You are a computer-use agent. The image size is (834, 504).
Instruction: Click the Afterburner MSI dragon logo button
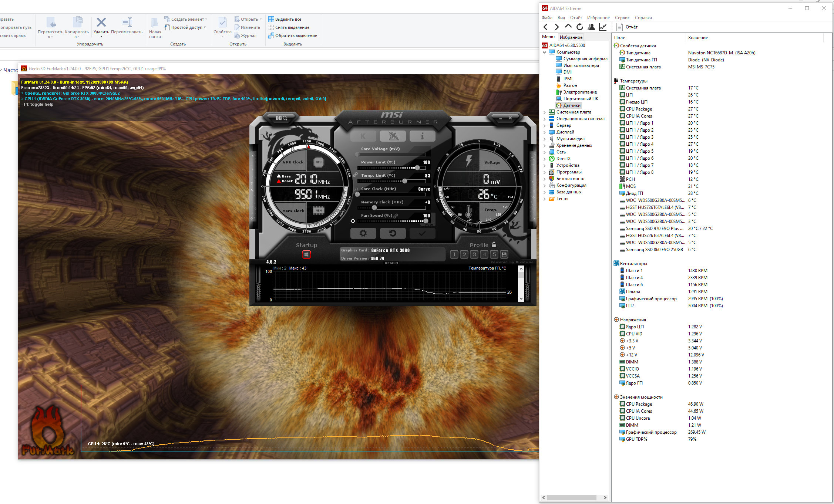click(393, 136)
